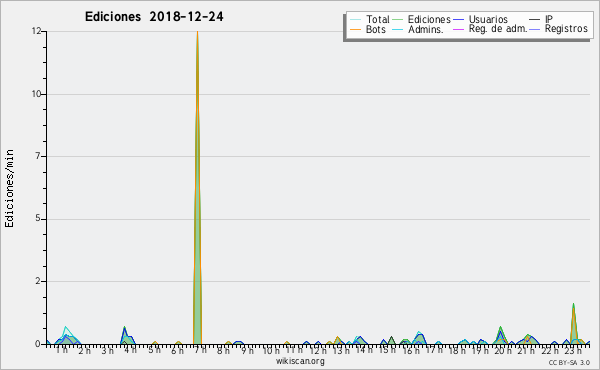Click the chart title "Ediciones 2018-12-24"
Image resolution: width=600 pixels, height=370 pixels.
154,17
